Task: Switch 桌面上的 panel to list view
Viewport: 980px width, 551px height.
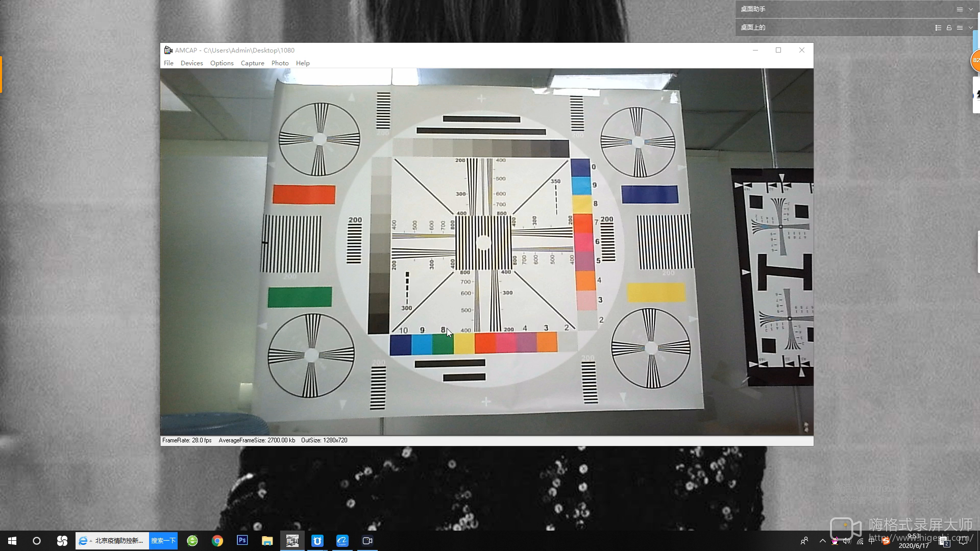Action: pyautogui.click(x=938, y=28)
